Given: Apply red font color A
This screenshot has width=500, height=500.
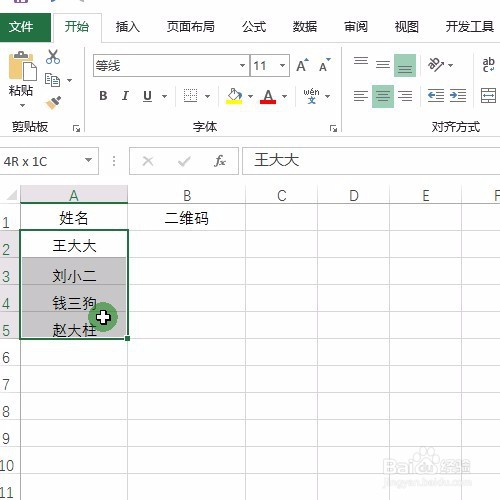Looking at the screenshot, I should [x=268, y=96].
